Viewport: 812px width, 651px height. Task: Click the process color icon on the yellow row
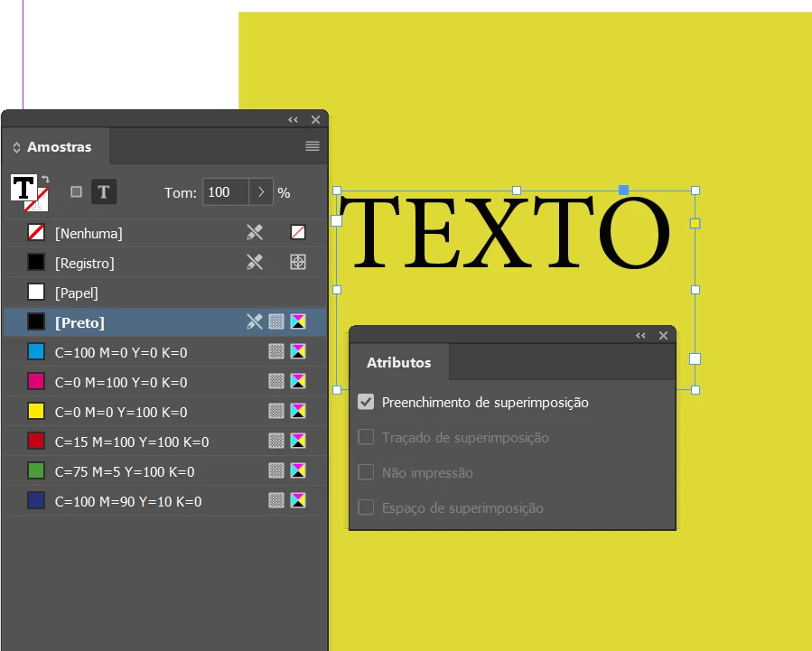[x=276, y=412]
